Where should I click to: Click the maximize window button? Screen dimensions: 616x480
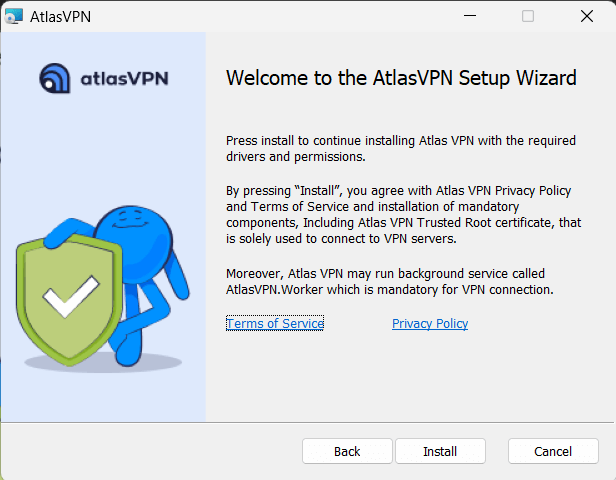528,16
